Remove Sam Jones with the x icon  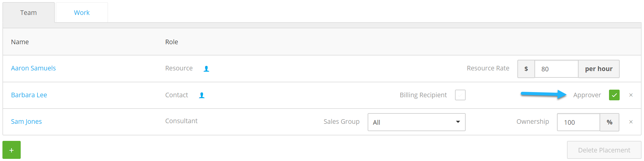click(x=631, y=122)
